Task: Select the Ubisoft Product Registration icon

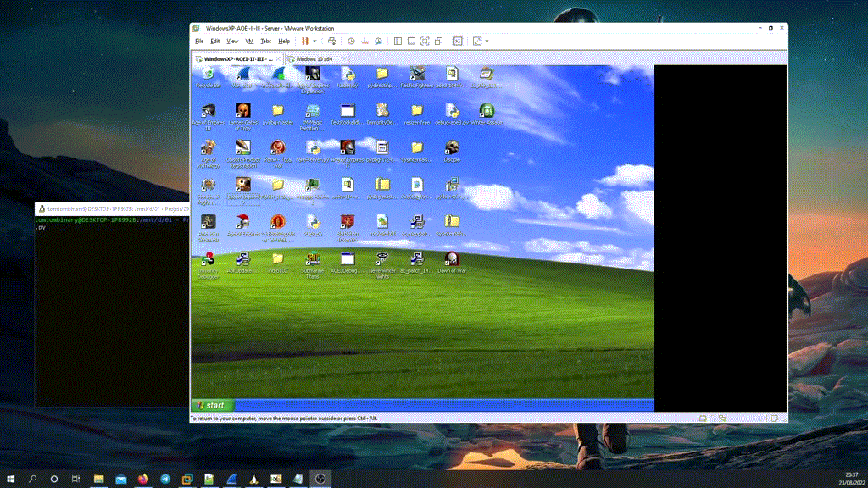Action: pyautogui.click(x=243, y=154)
